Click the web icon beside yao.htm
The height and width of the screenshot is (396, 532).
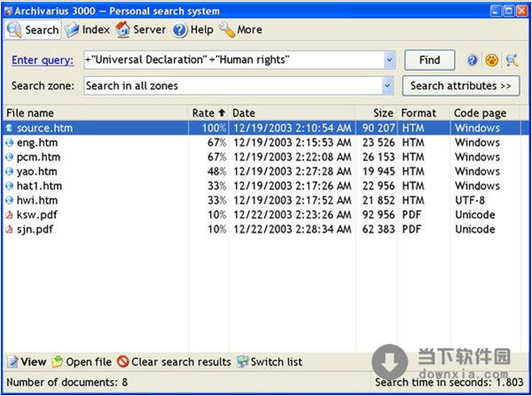[x=9, y=172]
